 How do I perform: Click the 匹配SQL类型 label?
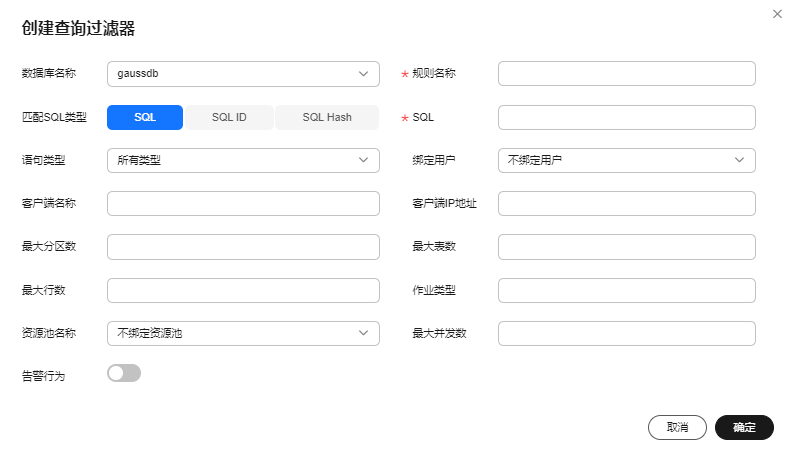point(54,118)
